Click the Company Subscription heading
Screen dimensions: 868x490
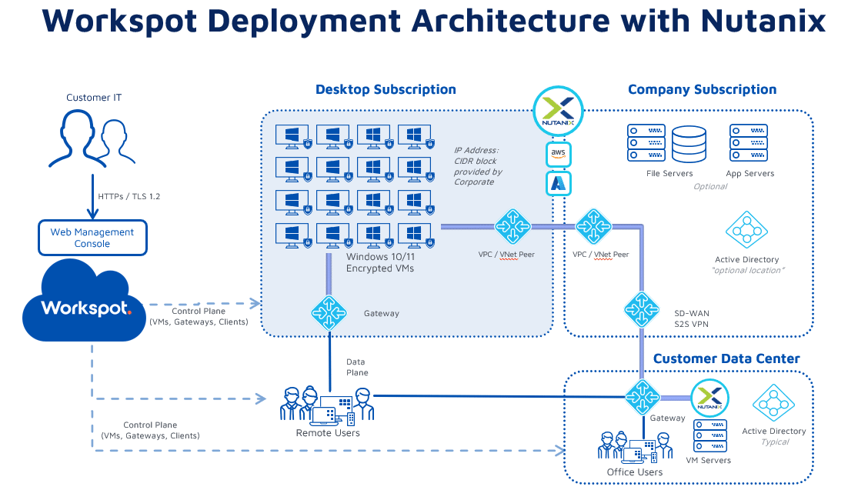click(702, 90)
